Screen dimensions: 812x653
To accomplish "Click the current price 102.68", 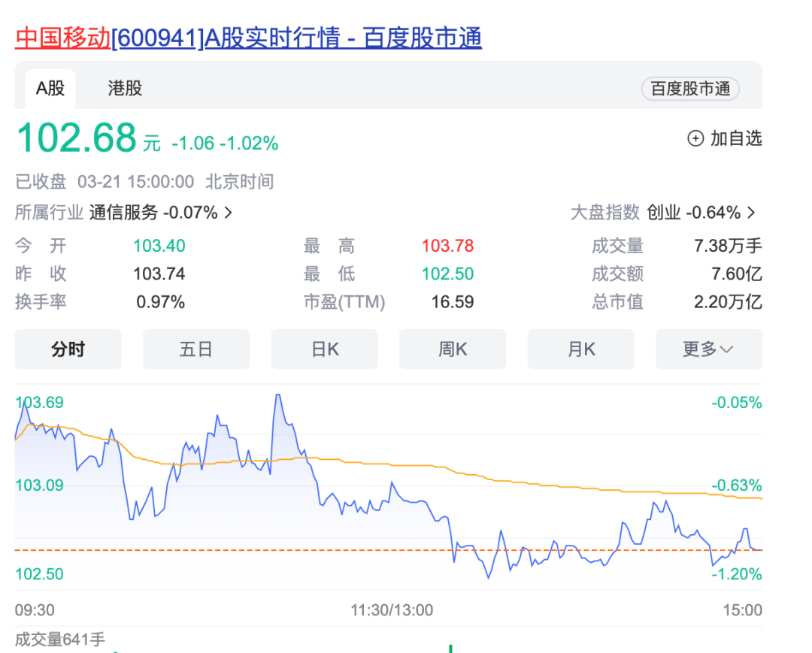I will pos(77,138).
